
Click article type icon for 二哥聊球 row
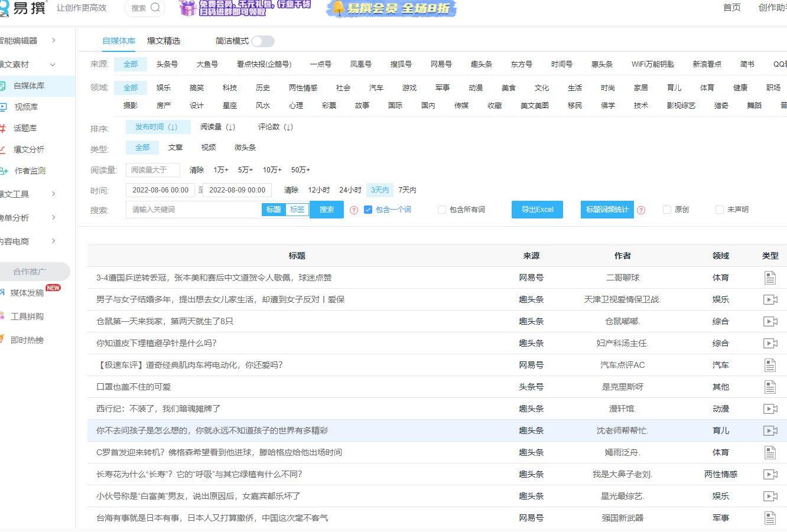point(770,278)
